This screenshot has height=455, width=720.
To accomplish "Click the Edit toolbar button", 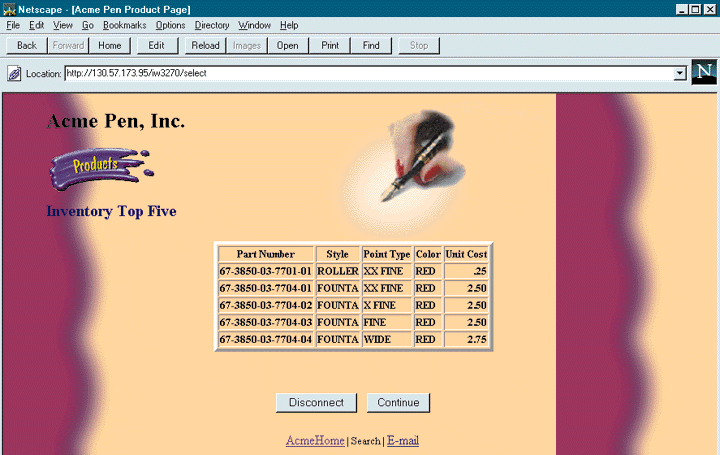I will pos(157,45).
